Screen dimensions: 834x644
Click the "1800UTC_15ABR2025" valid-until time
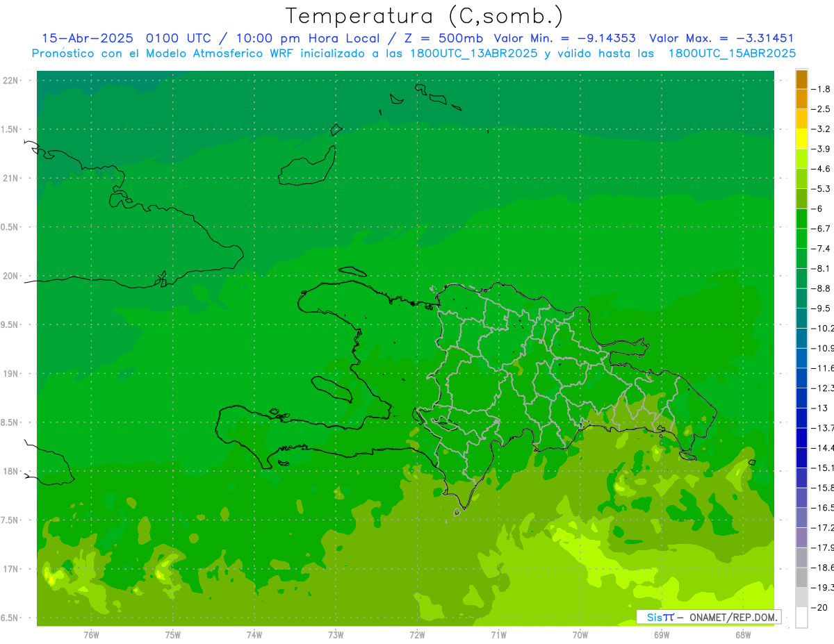[x=732, y=53]
